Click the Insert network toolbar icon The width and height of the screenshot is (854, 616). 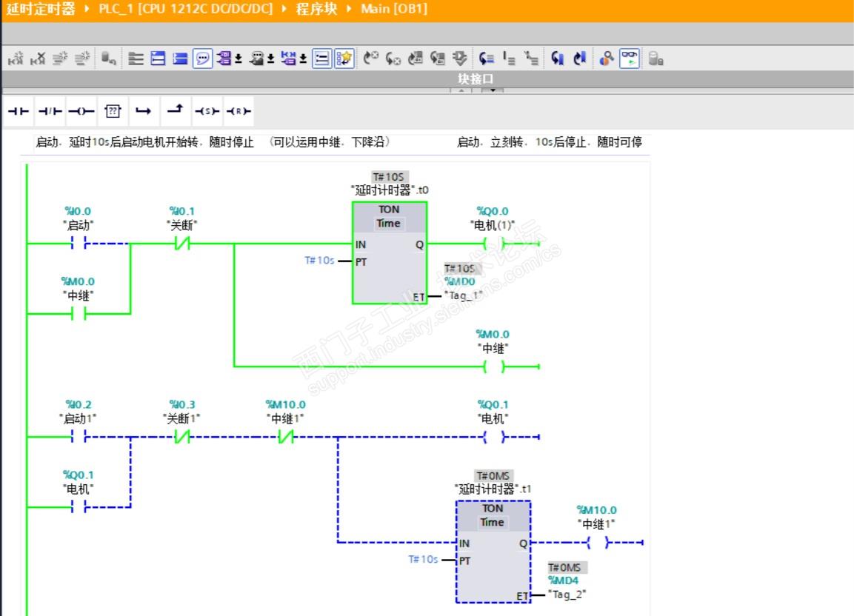pos(16,58)
